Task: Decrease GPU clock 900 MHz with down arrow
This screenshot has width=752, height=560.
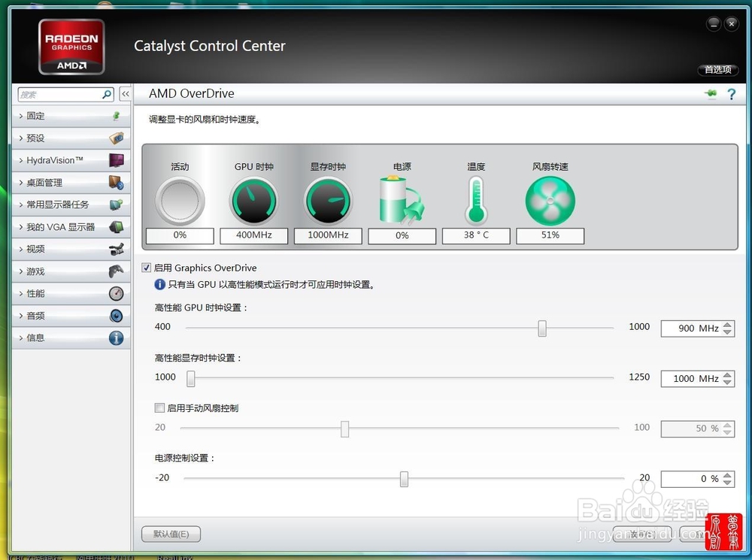Action: point(727,332)
